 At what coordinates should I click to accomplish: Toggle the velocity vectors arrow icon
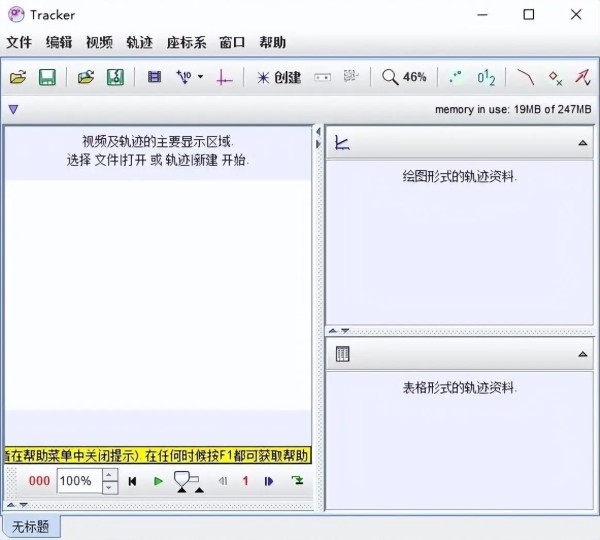(x=583, y=77)
